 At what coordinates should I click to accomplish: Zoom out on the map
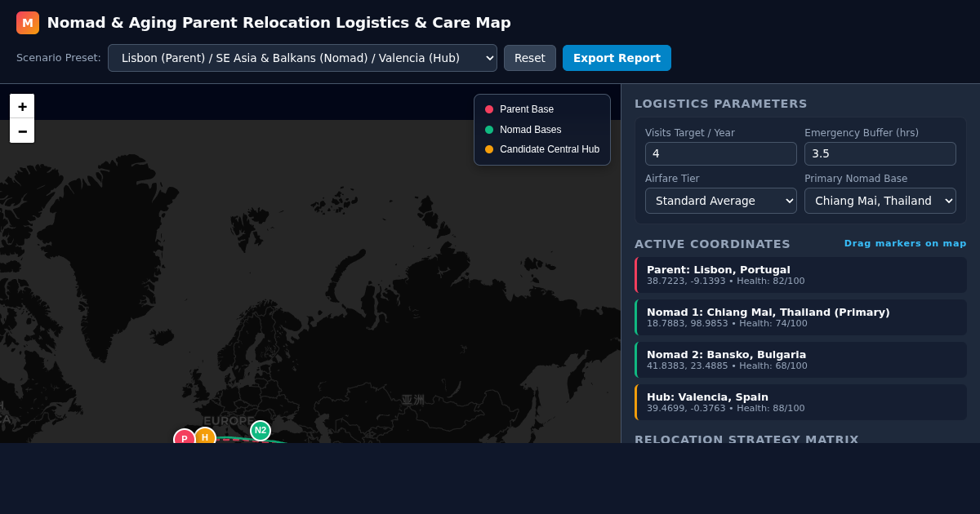[x=22, y=131]
